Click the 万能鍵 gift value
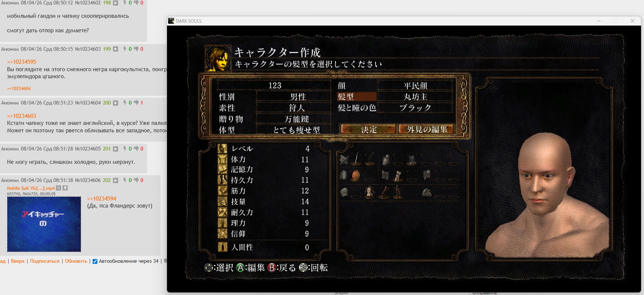The width and height of the screenshot is (644, 295). coord(297,119)
